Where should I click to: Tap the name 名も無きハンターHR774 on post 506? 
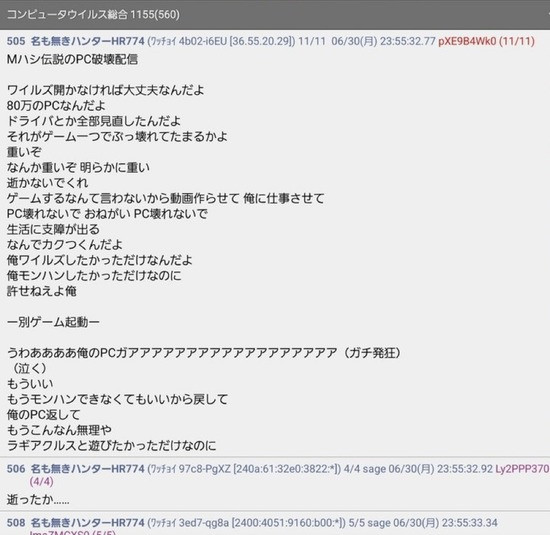[x=88, y=469]
